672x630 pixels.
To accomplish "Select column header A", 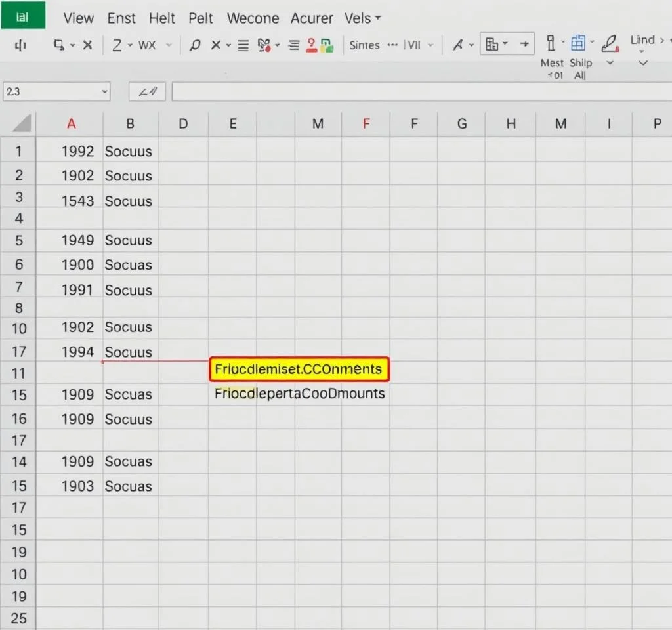I will coord(71,123).
